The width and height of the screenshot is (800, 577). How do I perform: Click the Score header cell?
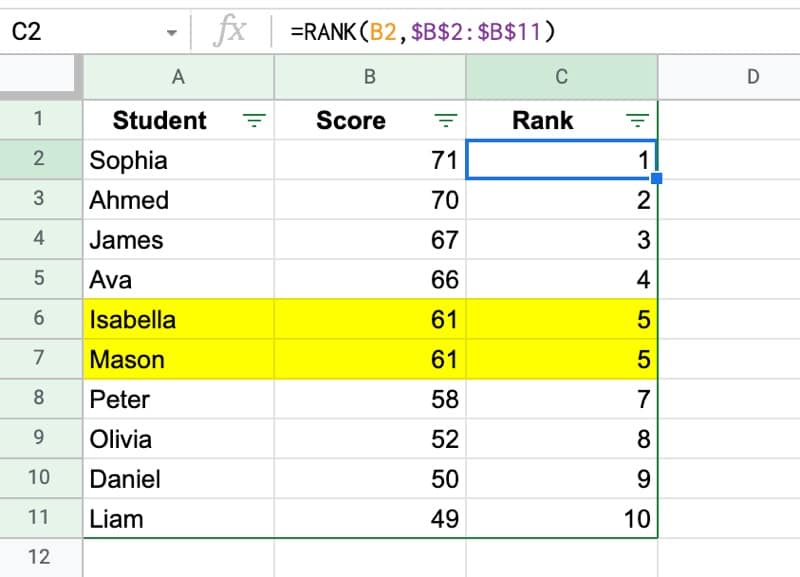click(x=350, y=120)
